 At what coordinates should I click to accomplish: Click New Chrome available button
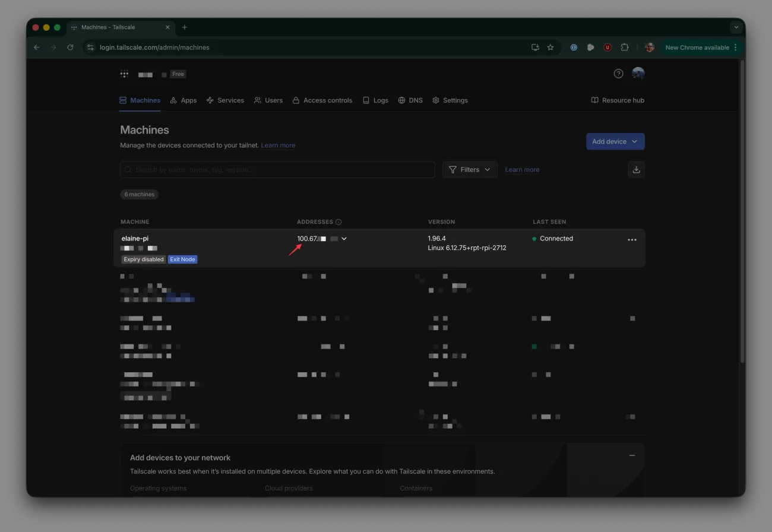(x=701, y=47)
